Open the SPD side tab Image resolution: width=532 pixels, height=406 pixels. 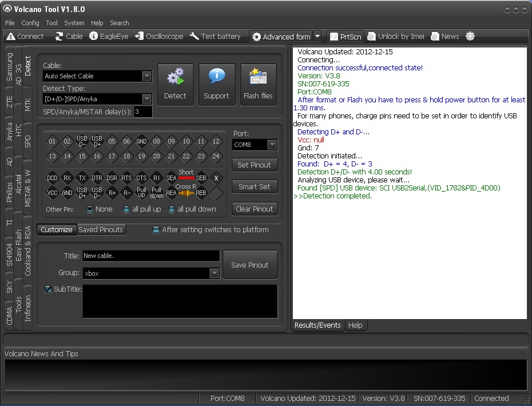click(28, 141)
